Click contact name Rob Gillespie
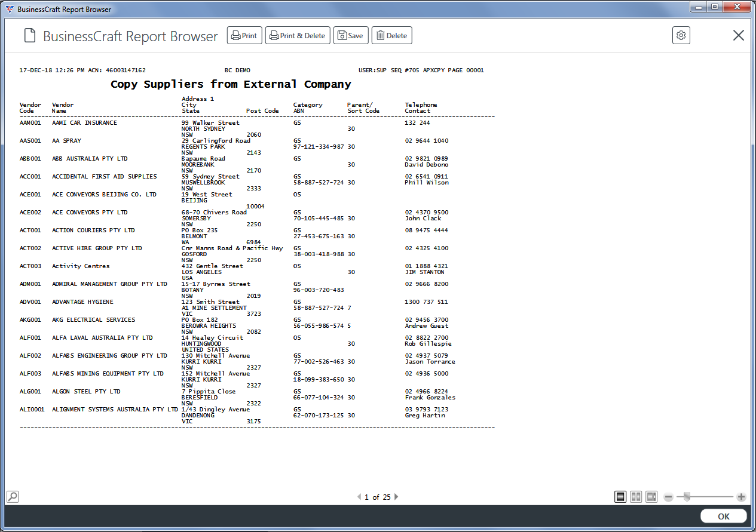The height and width of the screenshot is (532, 756). [428, 344]
